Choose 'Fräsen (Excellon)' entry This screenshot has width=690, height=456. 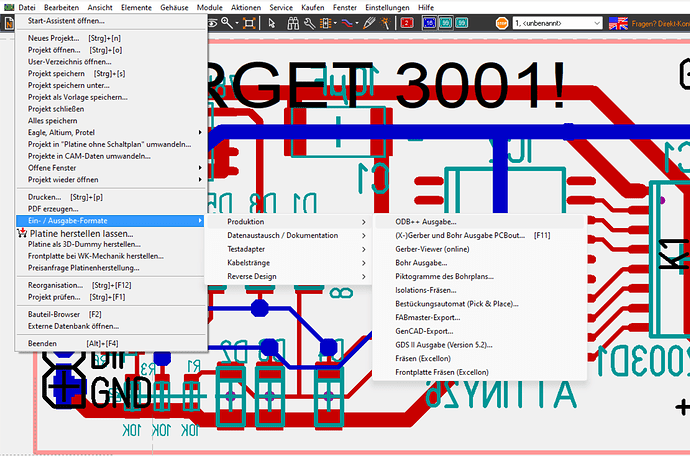click(x=480, y=358)
